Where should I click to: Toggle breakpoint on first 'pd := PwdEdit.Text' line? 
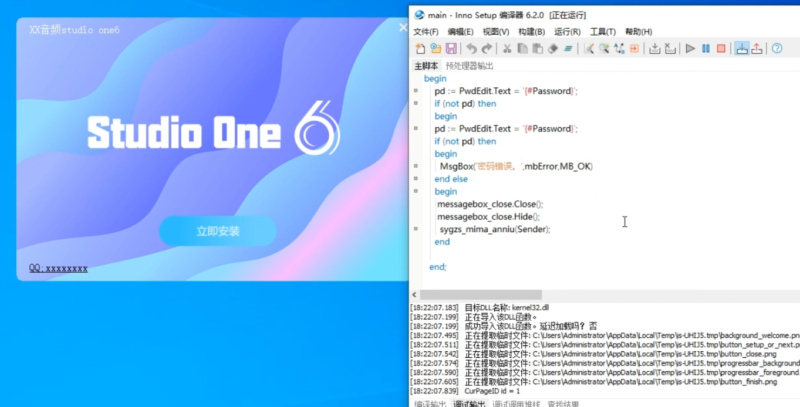[x=416, y=91]
